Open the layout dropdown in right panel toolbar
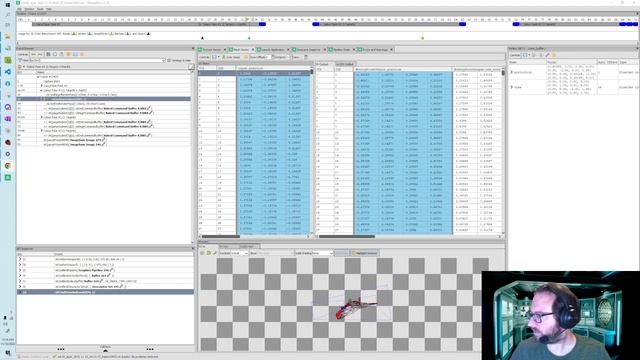Image resolution: width=640 pixels, height=360 pixels. coord(526,55)
